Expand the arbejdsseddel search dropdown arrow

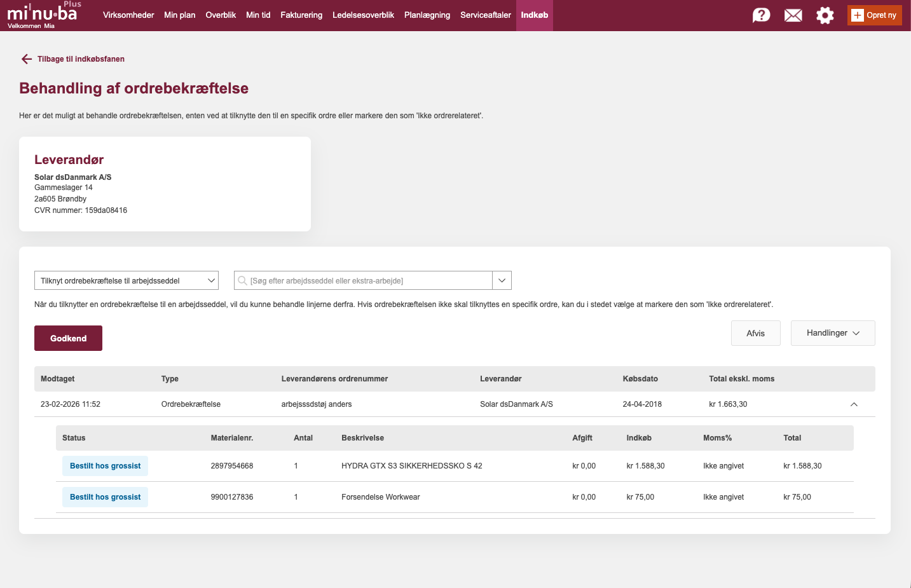[x=502, y=280]
